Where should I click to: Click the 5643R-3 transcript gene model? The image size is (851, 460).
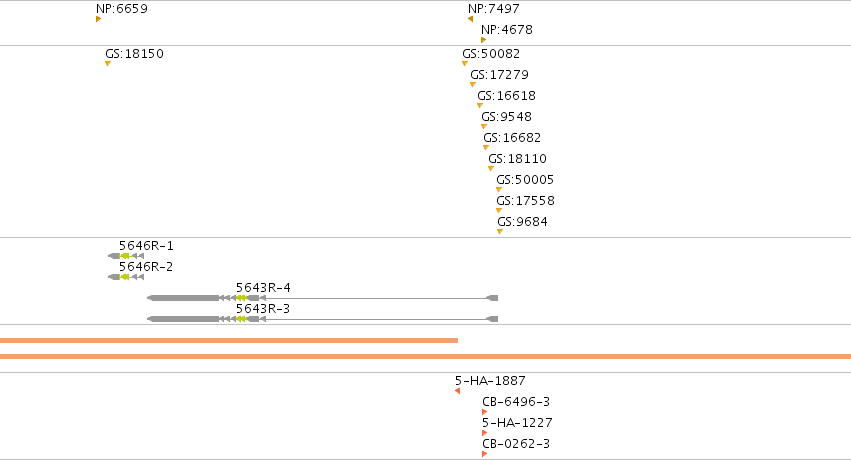[x=322, y=319]
